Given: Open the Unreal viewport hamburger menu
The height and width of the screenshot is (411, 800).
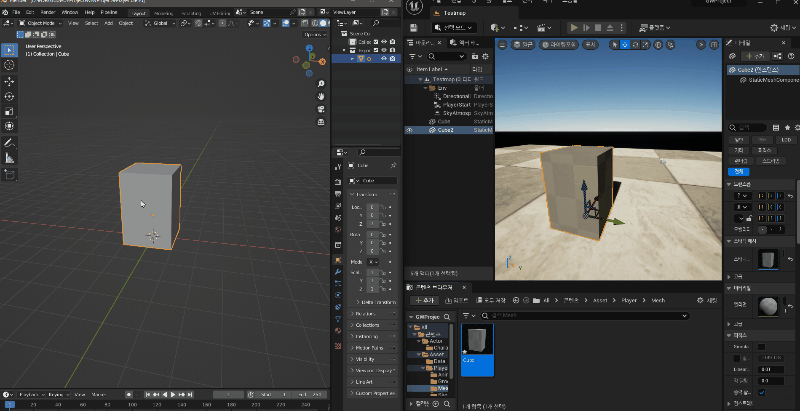Looking at the screenshot, I should click(503, 45).
